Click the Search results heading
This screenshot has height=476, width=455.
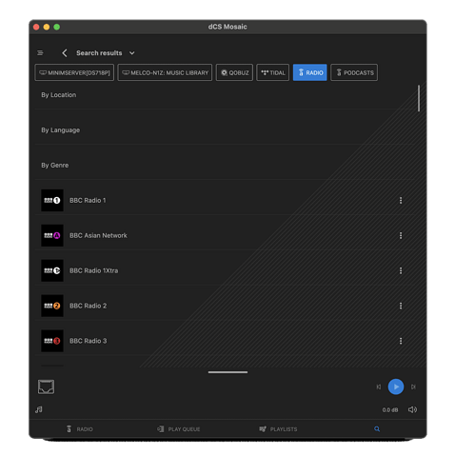(99, 53)
